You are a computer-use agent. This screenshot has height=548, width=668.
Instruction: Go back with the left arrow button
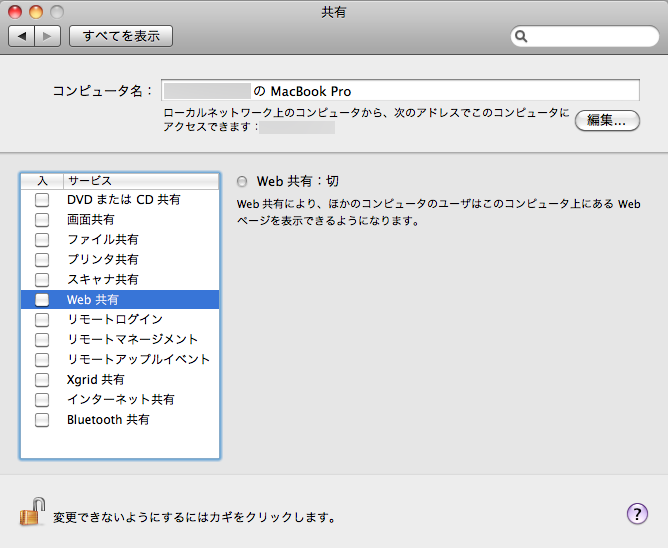click(22, 36)
